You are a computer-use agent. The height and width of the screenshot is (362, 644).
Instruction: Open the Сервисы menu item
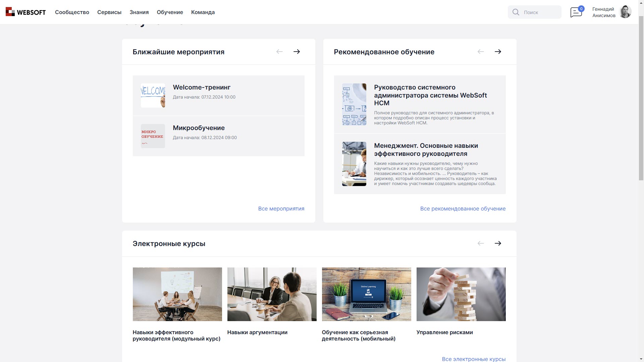[x=109, y=12]
